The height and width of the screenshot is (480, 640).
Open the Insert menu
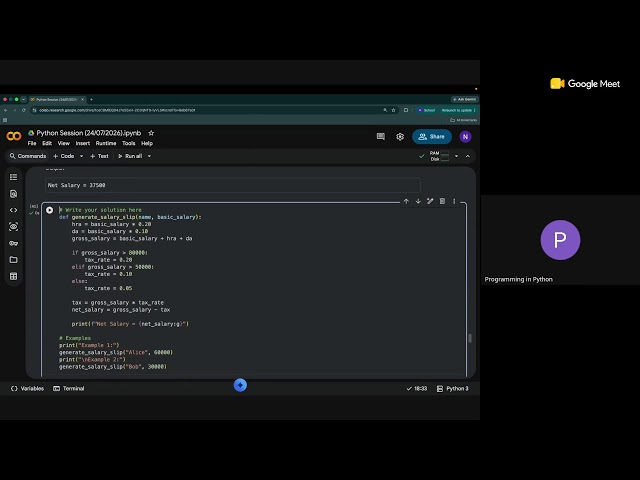pyautogui.click(x=82, y=143)
